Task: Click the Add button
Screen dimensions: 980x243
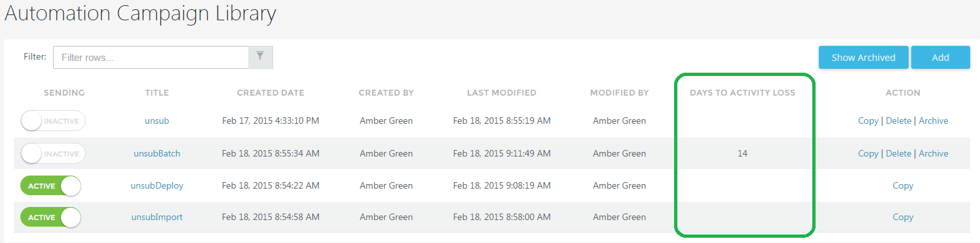Action: tap(941, 58)
